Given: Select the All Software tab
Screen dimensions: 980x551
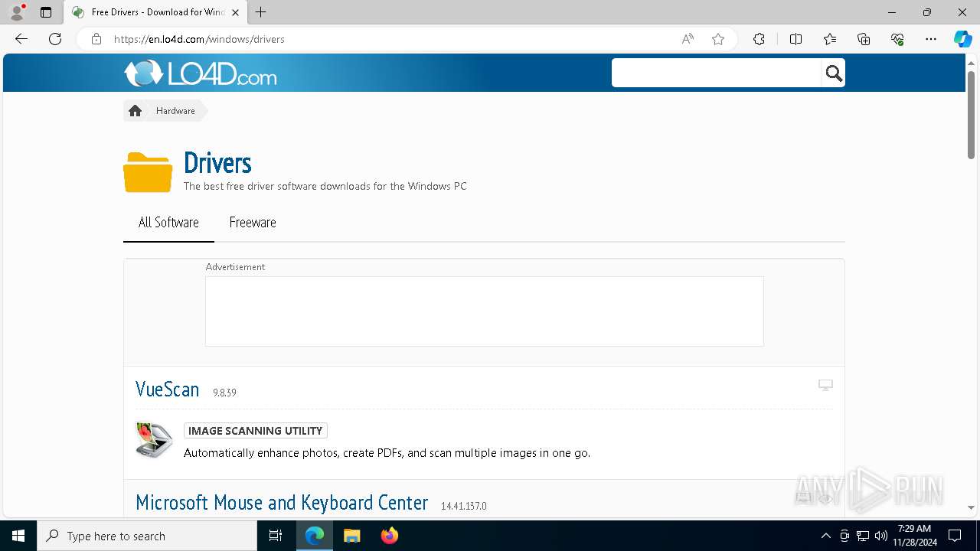Looking at the screenshot, I should click(x=168, y=223).
